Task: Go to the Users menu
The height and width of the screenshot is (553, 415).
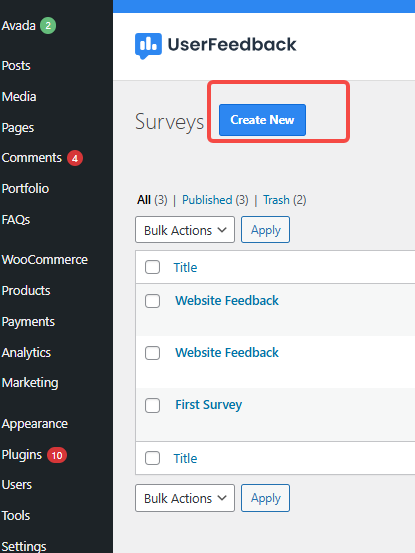Action: tap(17, 485)
